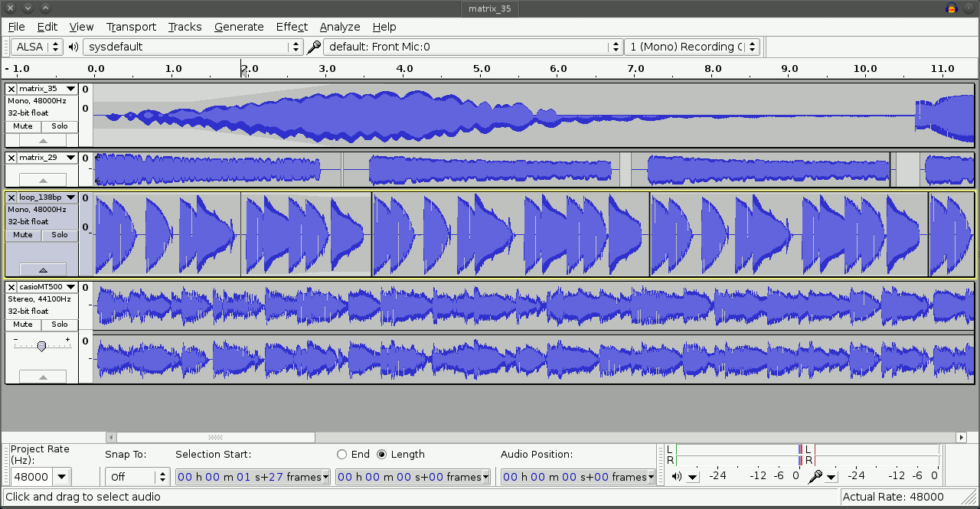Mute the casioMT500 track
980x509 pixels.
coord(23,325)
